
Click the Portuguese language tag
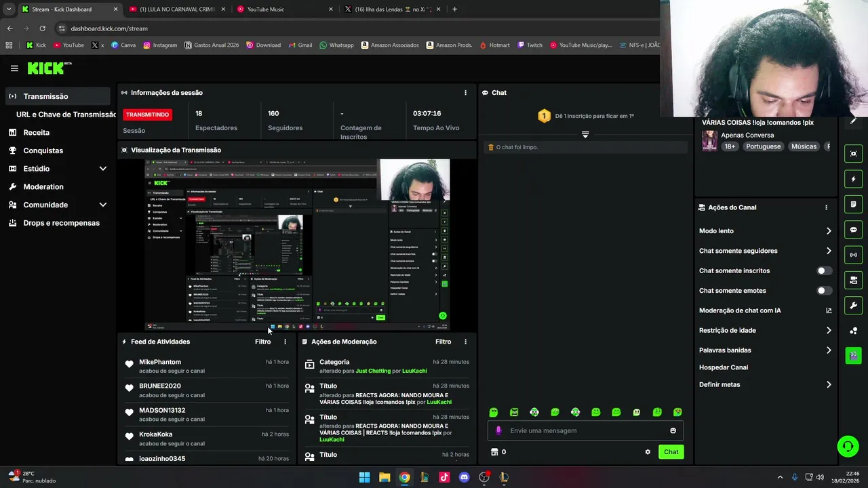[763, 146]
